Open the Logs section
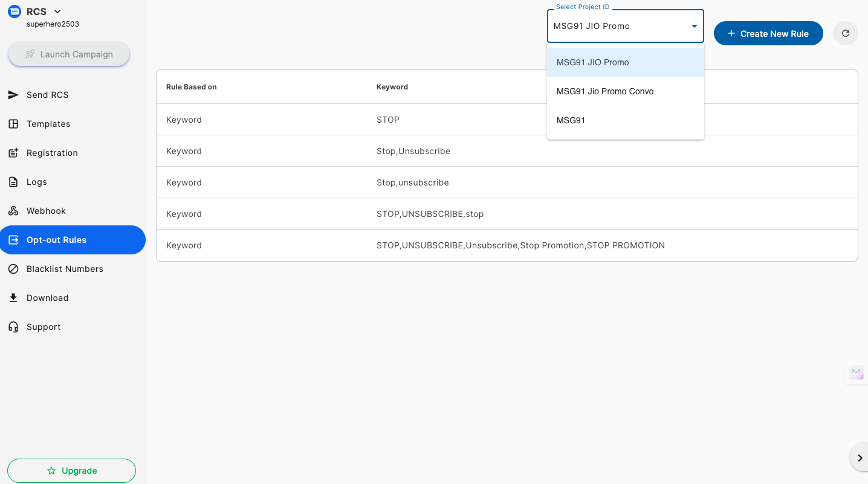This screenshot has height=484, width=868. point(73,182)
